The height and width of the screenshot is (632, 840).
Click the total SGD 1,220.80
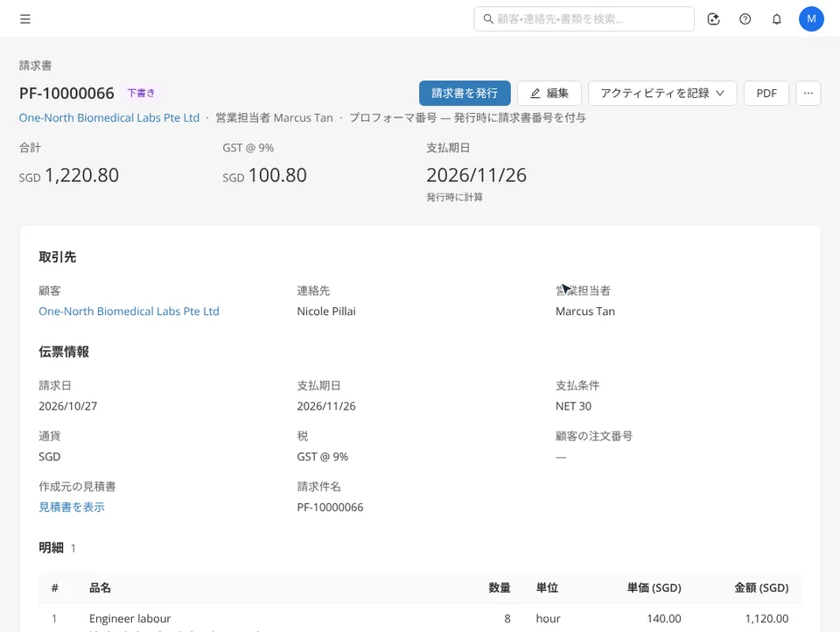[69, 175]
